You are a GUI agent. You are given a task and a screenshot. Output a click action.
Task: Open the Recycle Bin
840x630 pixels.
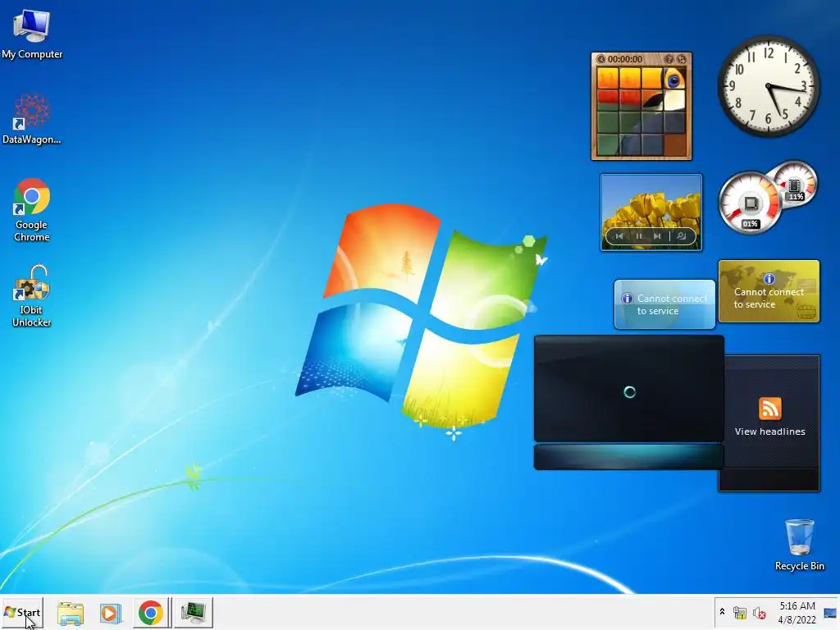click(799, 545)
